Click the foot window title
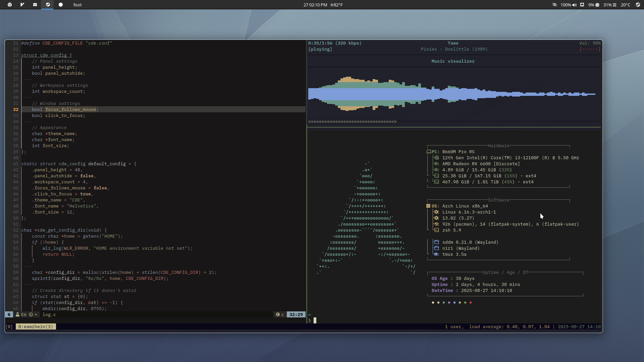The image size is (644, 362). tap(77, 5)
